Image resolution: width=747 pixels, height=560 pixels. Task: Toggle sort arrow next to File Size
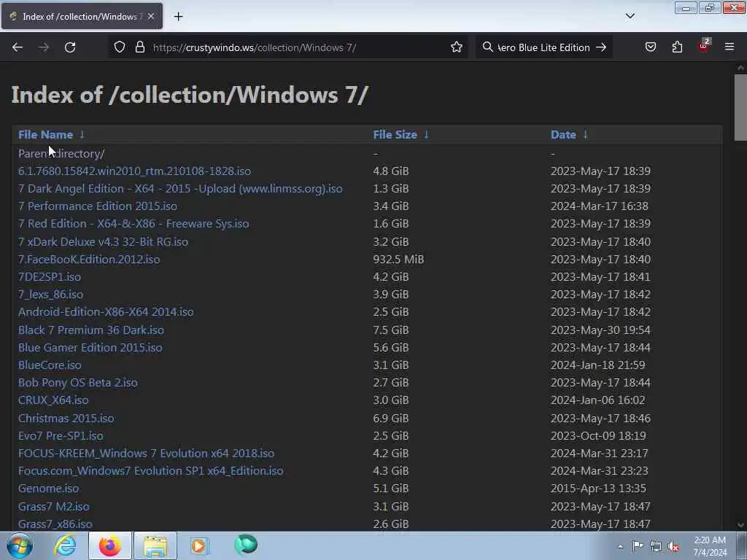click(426, 135)
